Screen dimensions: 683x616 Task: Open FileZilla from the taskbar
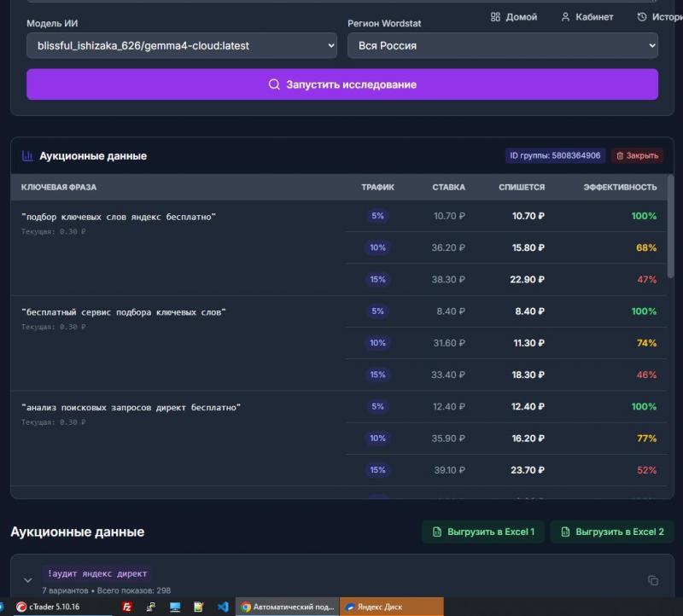click(x=126, y=607)
